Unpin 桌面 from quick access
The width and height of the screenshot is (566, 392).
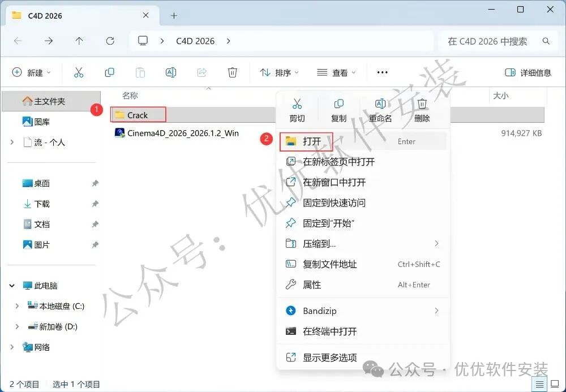(95, 183)
